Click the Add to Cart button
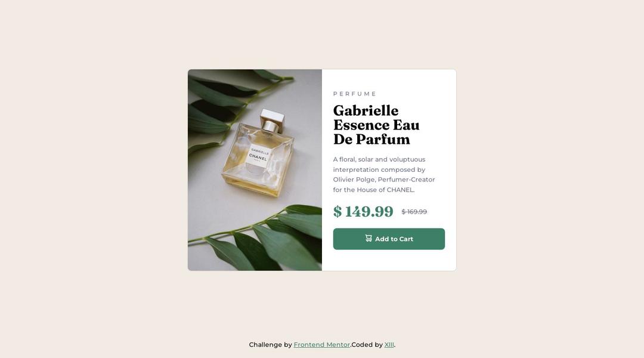 (389, 239)
